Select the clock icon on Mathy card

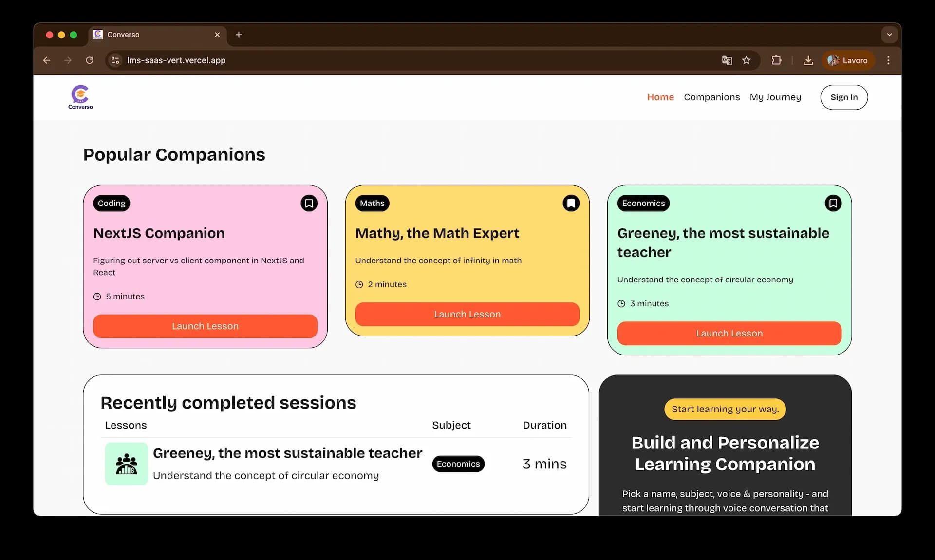pyautogui.click(x=359, y=284)
